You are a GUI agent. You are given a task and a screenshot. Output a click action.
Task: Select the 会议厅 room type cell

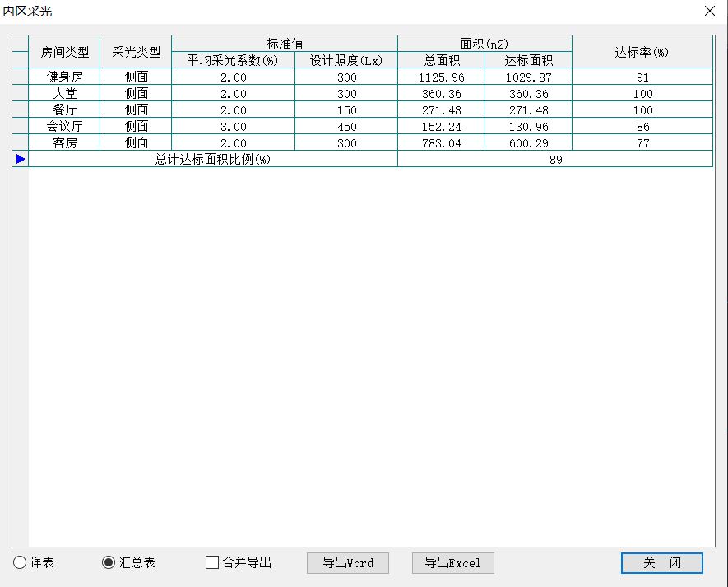(x=64, y=127)
